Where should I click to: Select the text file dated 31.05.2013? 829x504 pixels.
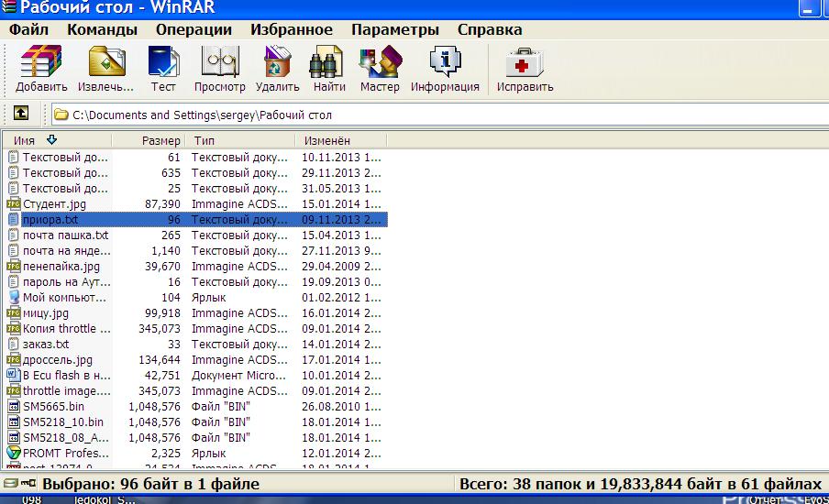(x=65, y=188)
